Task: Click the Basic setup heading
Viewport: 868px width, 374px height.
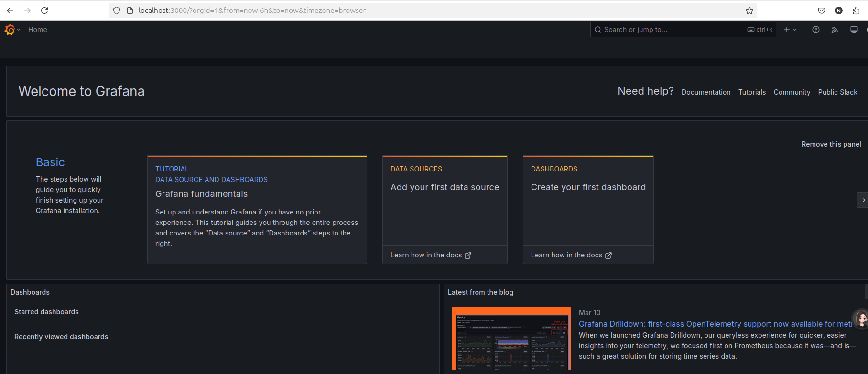Action: pyautogui.click(x=50, y=162)
